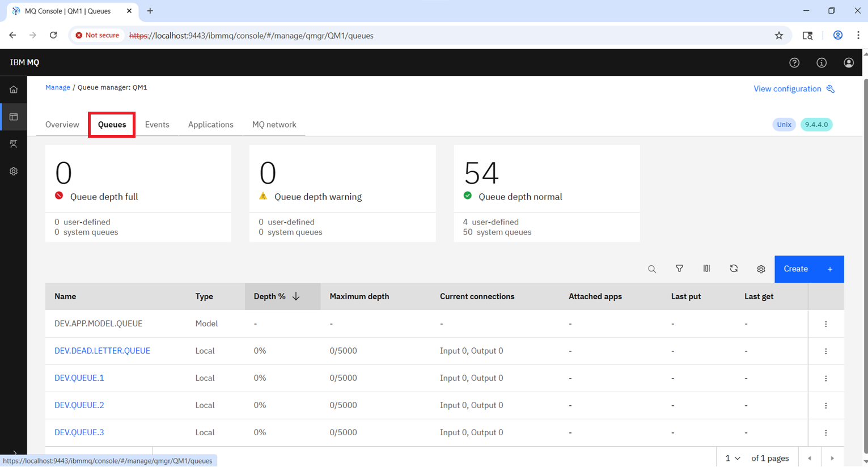Click the Queue depth warning tile
The width and height of the screenshot is (868, 467).
pos(342,193)
